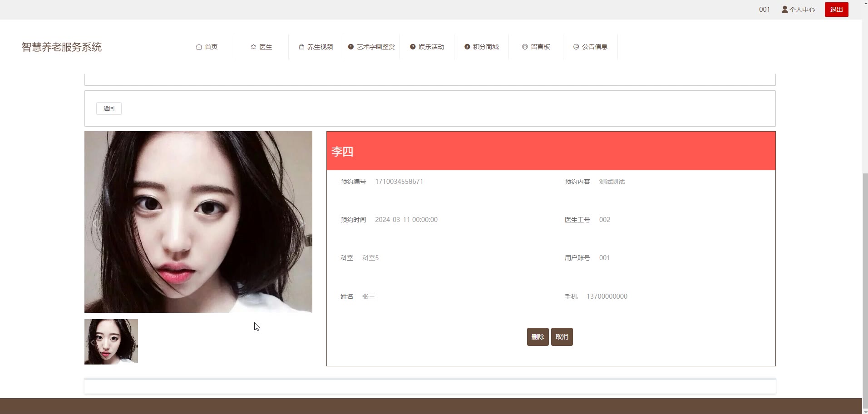
Task: Click the user icon beside 个人中心
Action: [x=784, y=10]
